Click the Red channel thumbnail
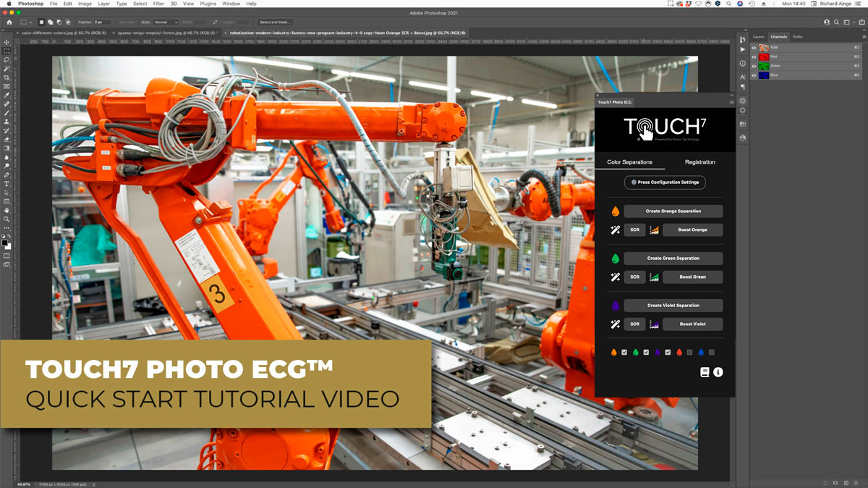The height and width of the screenshot is (488, 868). [x=764, y=56]
